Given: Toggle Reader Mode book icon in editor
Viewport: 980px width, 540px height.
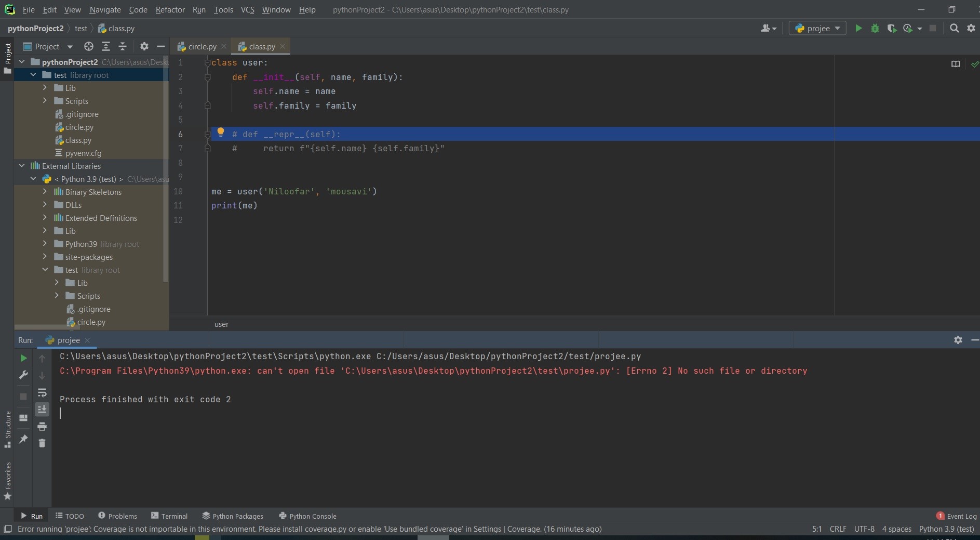Looking at the screenshot, I should click(956, 64).
